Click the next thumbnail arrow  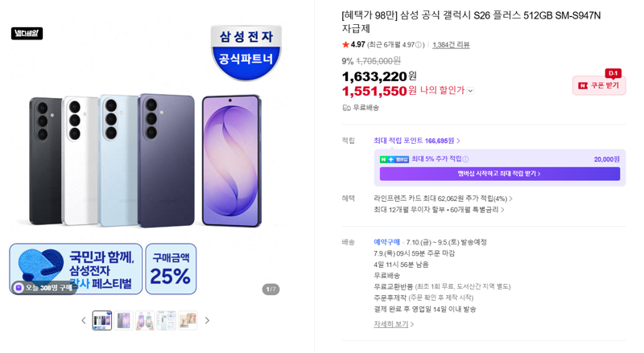click(x=207, y=321)
